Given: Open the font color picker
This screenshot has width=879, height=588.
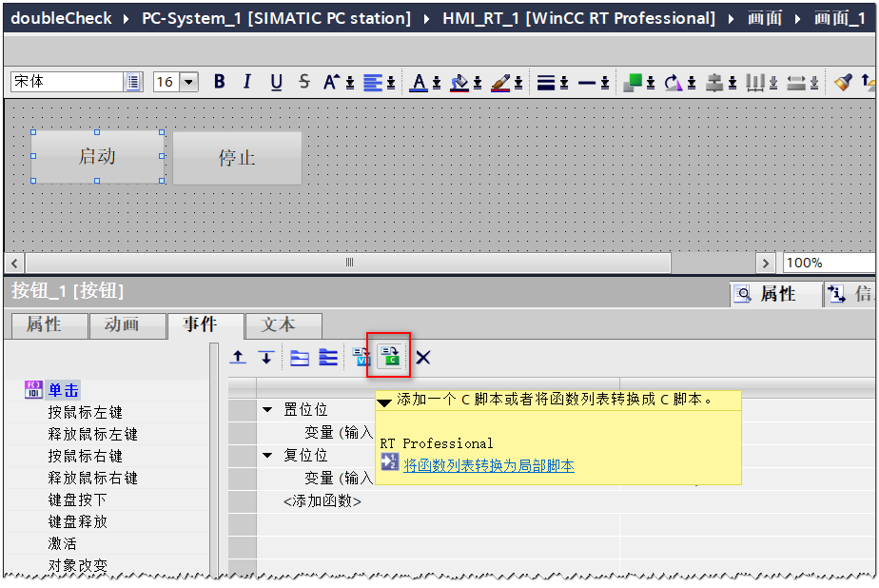Looking at the screenshot, I should (420, 83).
